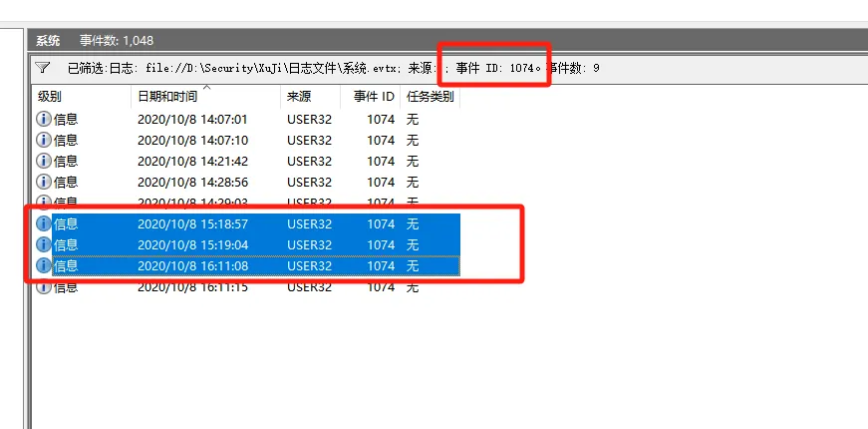The image size is (868, 429).
Task: Click 信息 level text in 14:21:42 row
Action: coord(66,162)
